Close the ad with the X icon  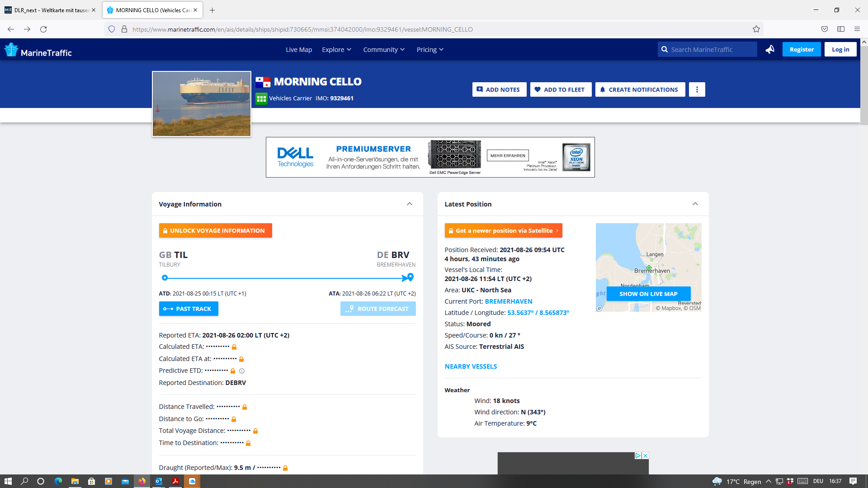pos(646,455)
